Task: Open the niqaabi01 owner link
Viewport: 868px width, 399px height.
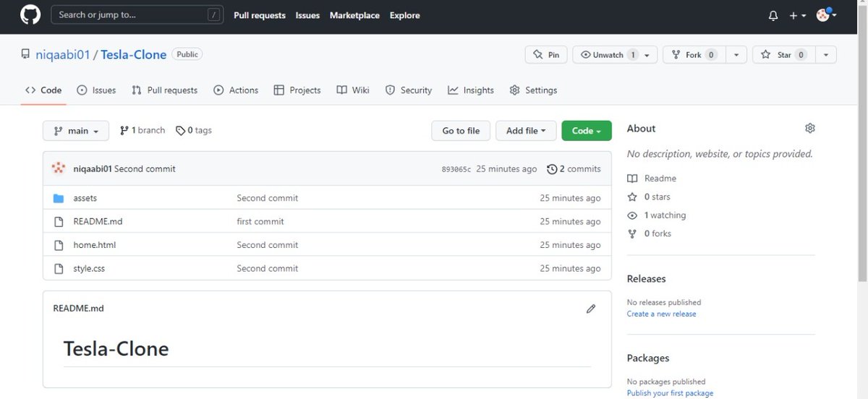Action: click(63, 55)
